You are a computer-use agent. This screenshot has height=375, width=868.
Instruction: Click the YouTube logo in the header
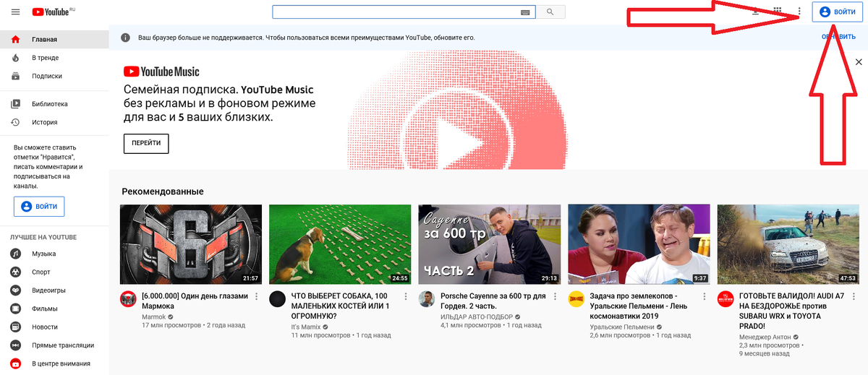tap(51, 12)
